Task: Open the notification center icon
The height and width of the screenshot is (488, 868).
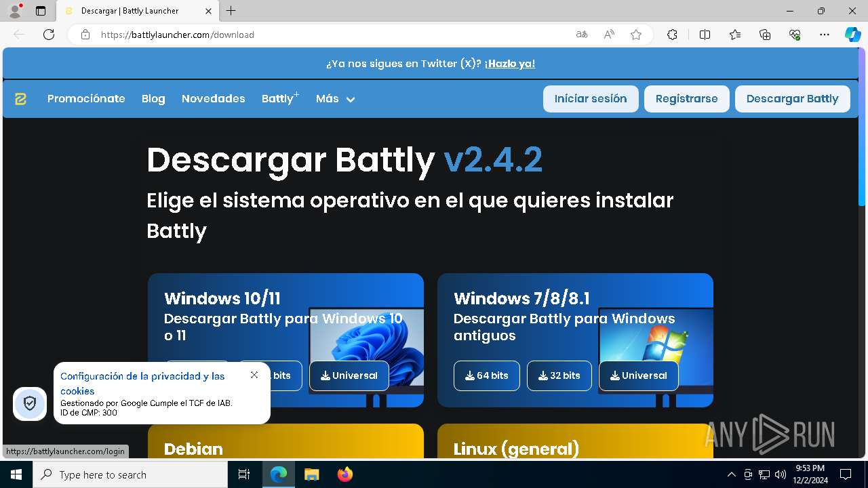Action: [846, 474]
